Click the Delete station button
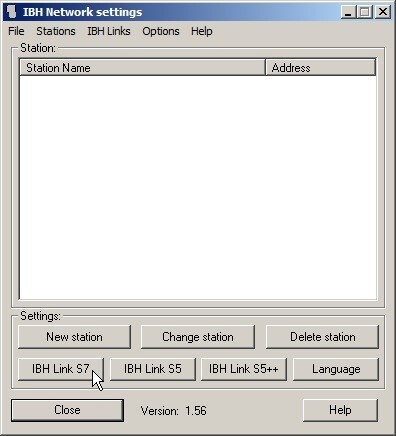396x436 pixels. click(322, 337)
